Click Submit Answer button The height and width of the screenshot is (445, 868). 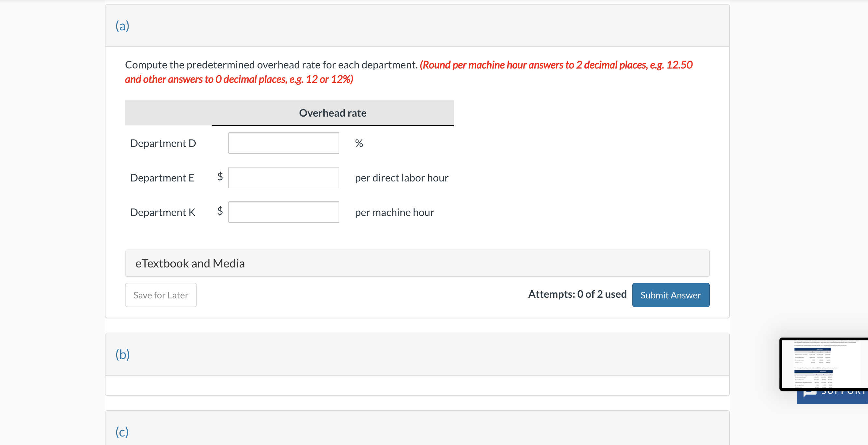[x=671, y=294]
